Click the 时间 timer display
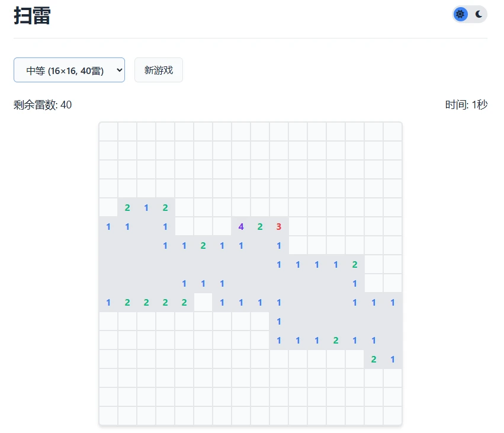The image size is (504, 433). tap(466, 105)
